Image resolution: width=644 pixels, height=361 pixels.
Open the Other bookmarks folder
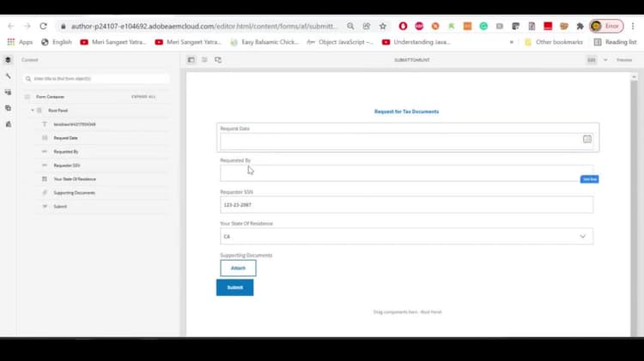[554, 42]
